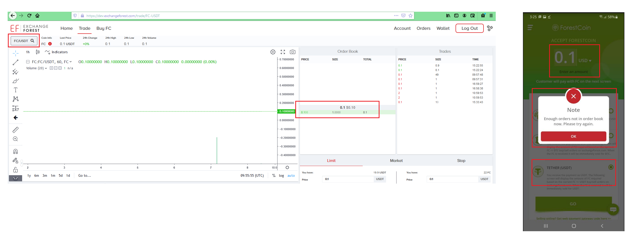The image size is (644, 247).
Task: Open candlestick chart style selector
Action: click(x=38, y=52)
